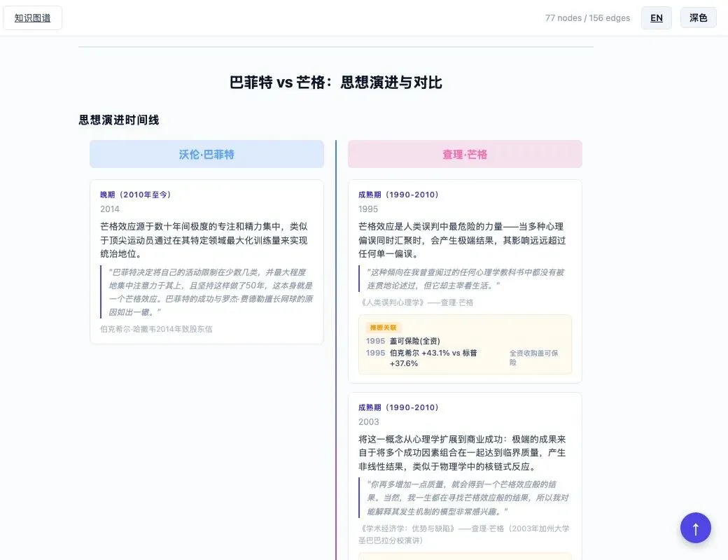
Task: Click the paragraph beginning 将这一概念从心理学扩展
Action: (463, 453)
